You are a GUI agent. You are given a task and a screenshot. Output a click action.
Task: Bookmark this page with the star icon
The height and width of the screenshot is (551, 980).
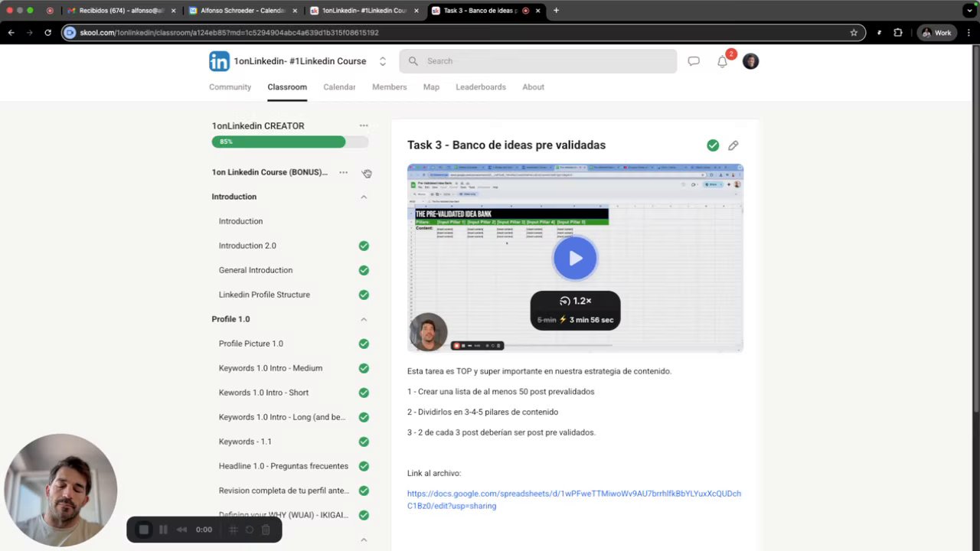point(854,33)
